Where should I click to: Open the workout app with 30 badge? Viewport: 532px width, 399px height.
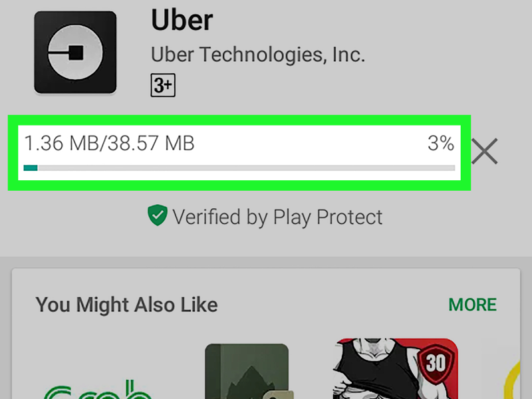point(395,369)
